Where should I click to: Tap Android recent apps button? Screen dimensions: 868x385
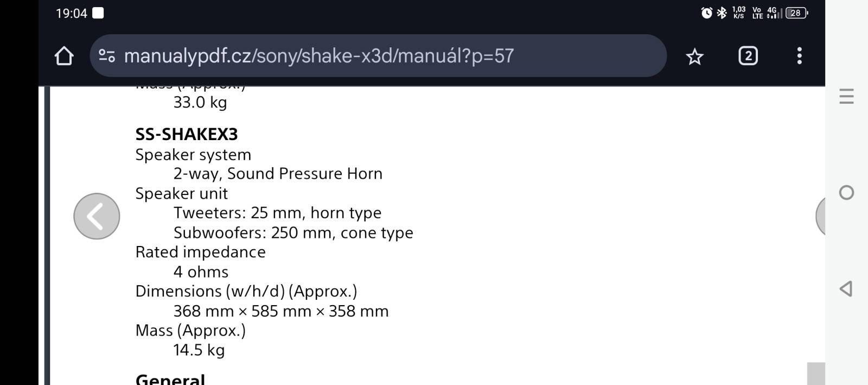[x=846, y=97]
